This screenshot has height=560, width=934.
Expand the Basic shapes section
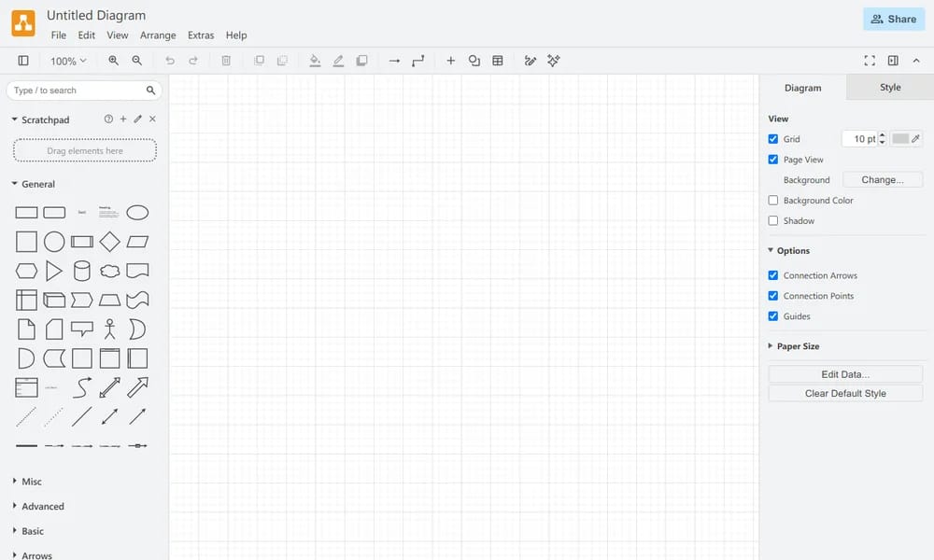[28, 531]
